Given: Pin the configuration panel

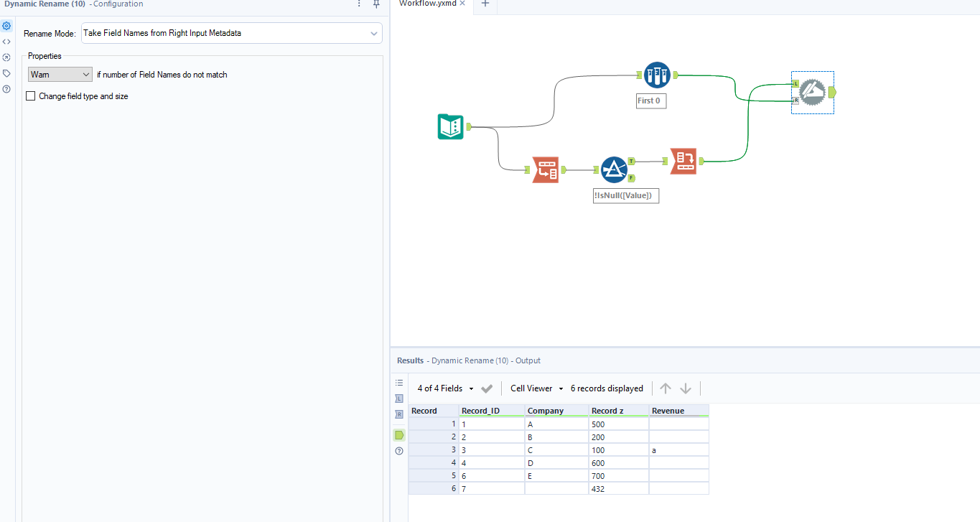Looking at the screenshot, I should [376, 4].
